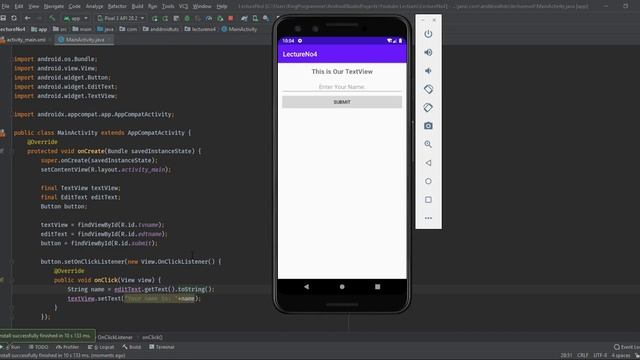
Task: Take an emulator screenshot with the camera icon
Action: (x=428, y=126)
